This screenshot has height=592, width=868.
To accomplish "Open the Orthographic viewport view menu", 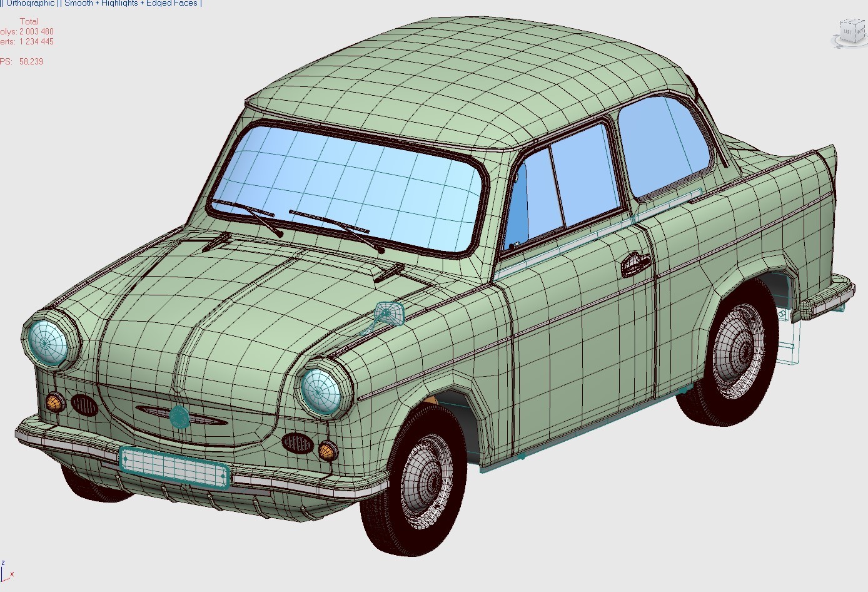I will 30,3.
